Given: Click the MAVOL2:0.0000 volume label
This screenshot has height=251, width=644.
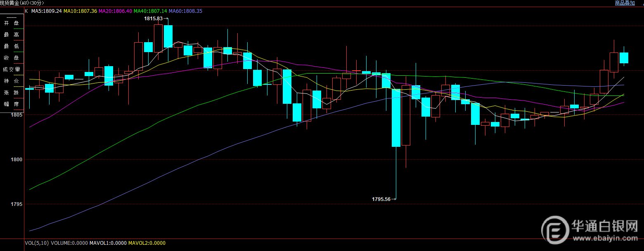Looking at the screenshot, I should click(147, 243).
